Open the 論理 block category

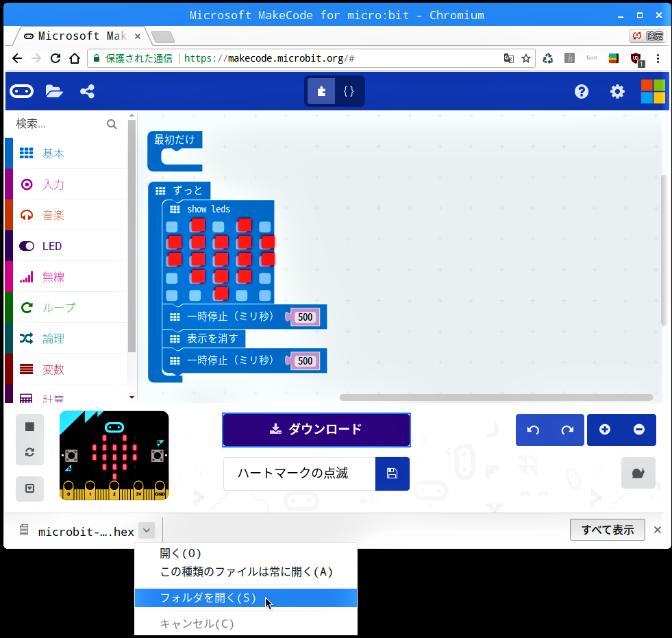click(x=66, y=339)
